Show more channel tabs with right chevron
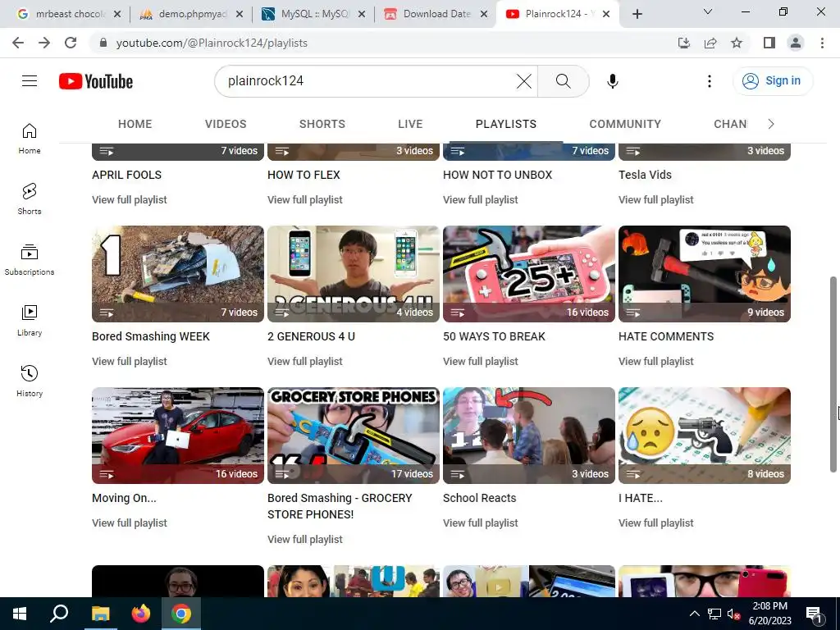 771,124
